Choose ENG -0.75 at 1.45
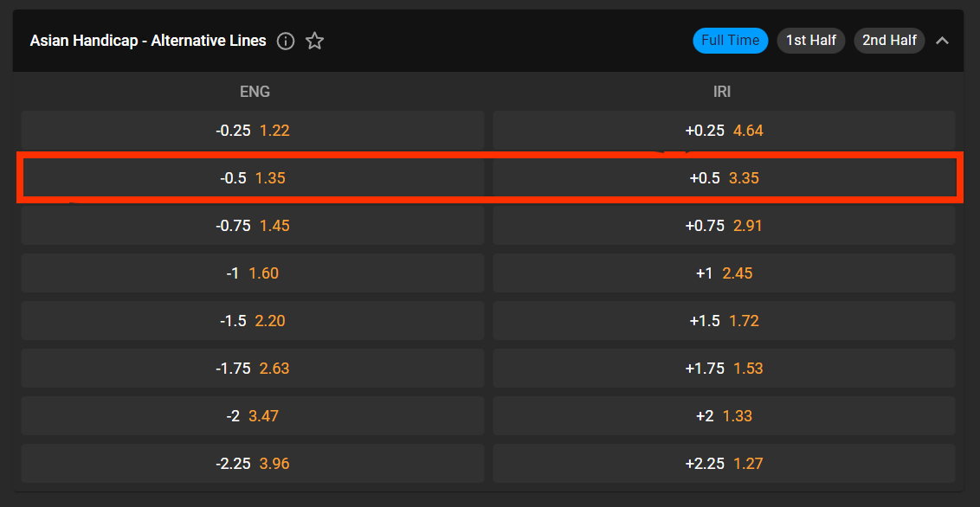Image resolution: width=980 pixels, height=507 pixels. click(x=253, y=226)
